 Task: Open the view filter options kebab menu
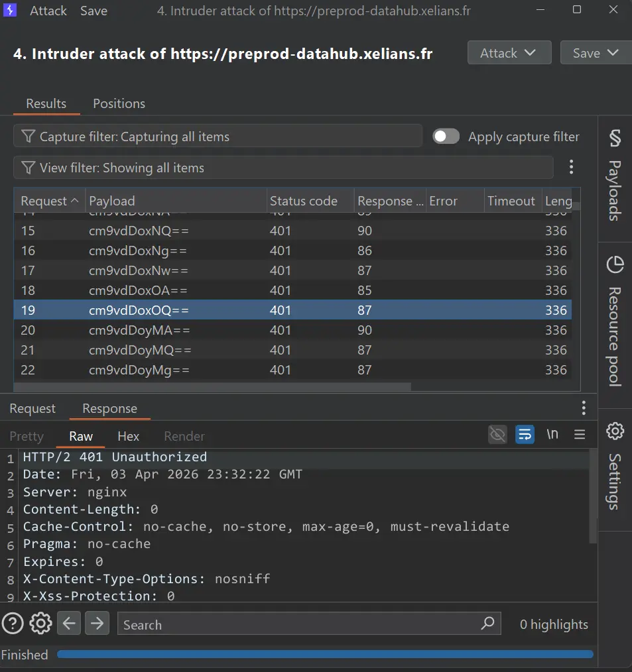pyautogui.click(x=571, y=167)
